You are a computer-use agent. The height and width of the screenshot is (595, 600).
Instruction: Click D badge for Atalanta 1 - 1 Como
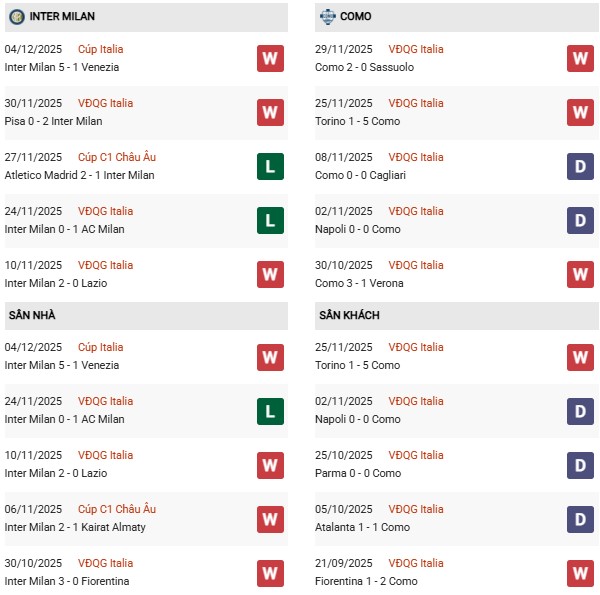580,518
